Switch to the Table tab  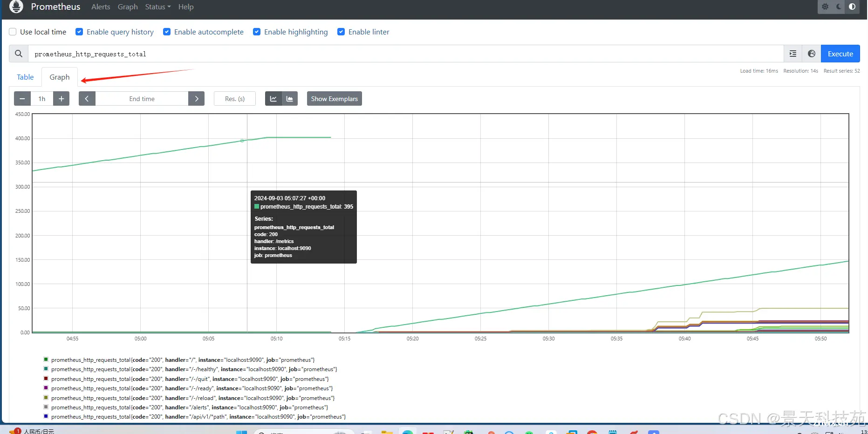tap(25, 77)
